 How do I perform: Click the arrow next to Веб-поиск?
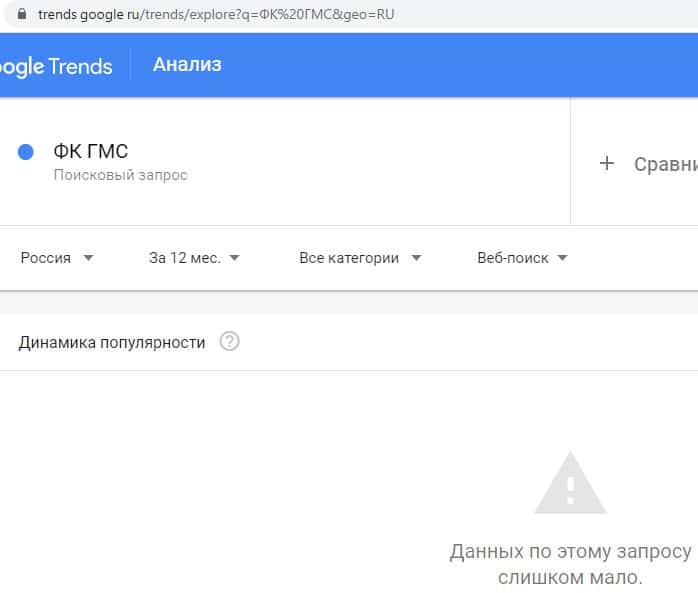pyautogui.click(x=562, y=258)
